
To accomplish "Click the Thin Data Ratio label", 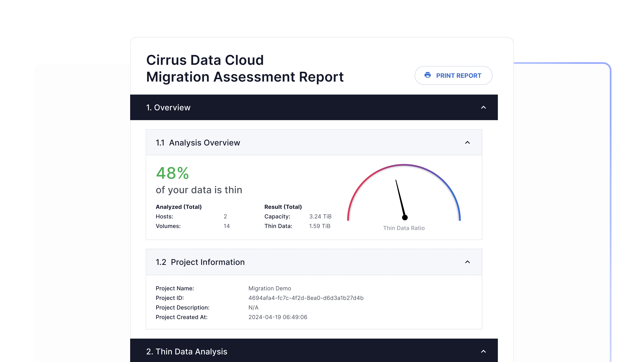I will pos(404,228).
